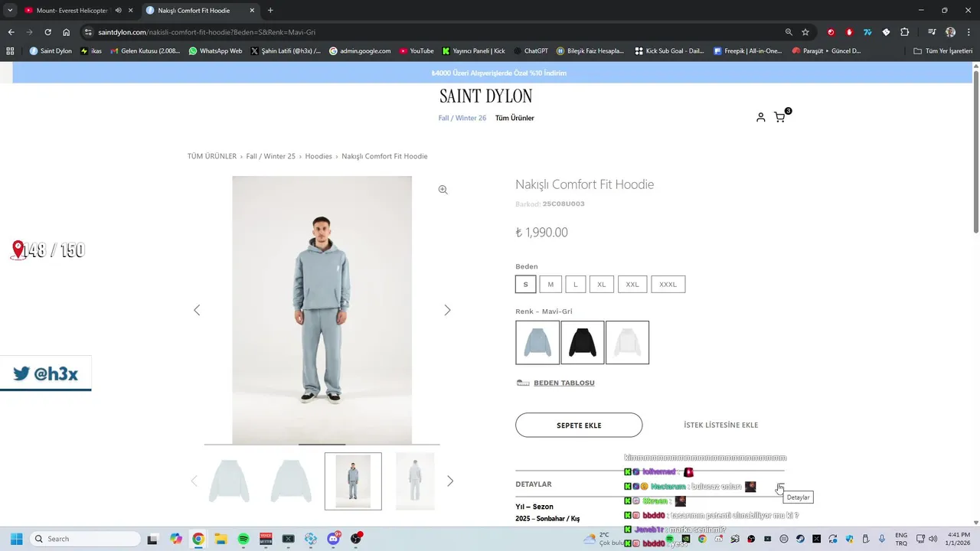Show next product image with right arrow
The height and width of the screenshot is (551, 980).
[447, 310]
